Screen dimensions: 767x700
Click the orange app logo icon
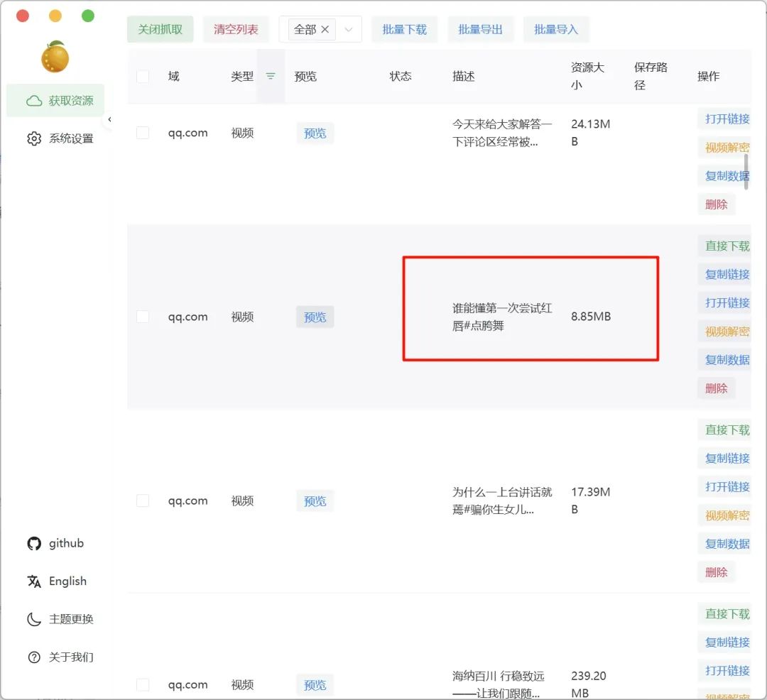point(55,57)
